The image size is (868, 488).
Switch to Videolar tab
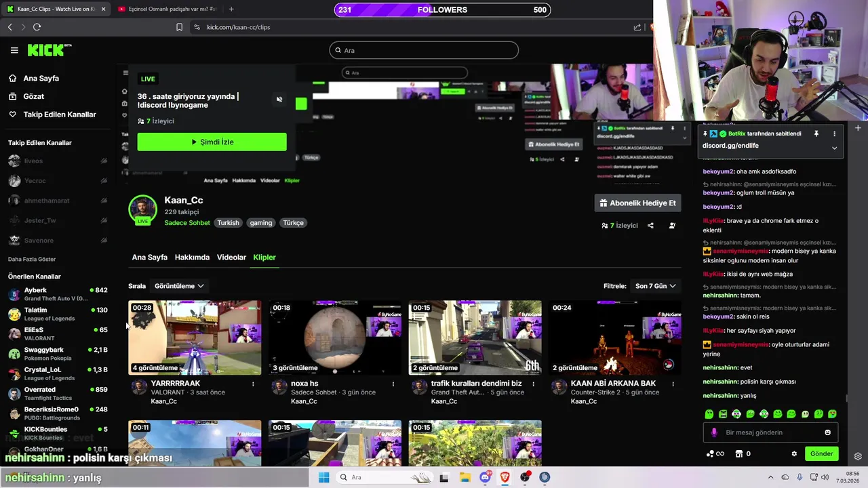coord(231,258)
